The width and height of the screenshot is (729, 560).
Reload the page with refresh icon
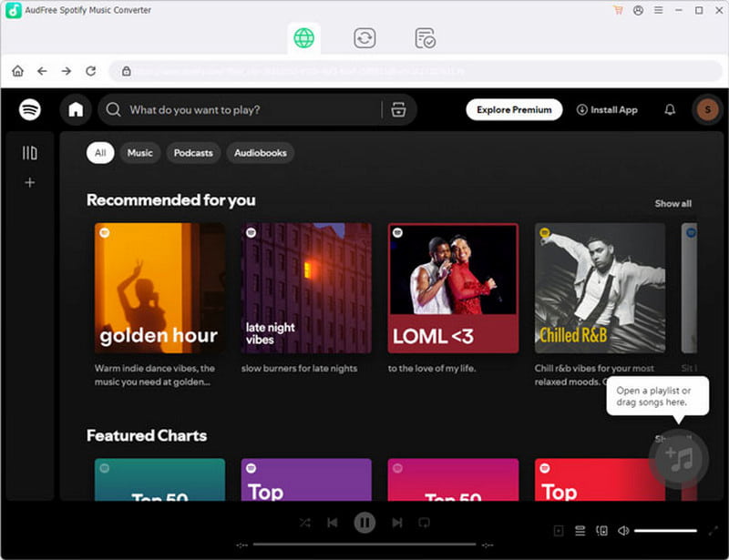(90, 71)
